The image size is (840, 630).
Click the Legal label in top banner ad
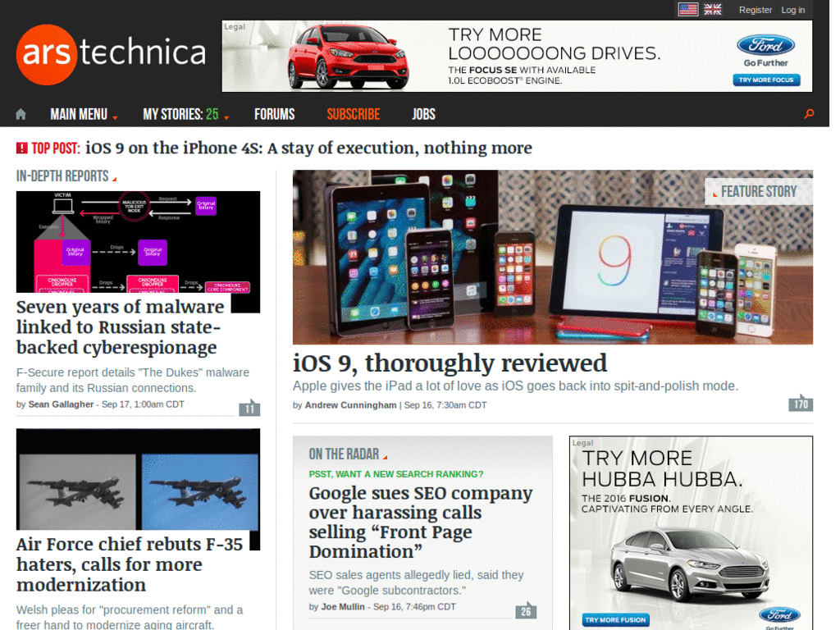(x=235, y=27)
